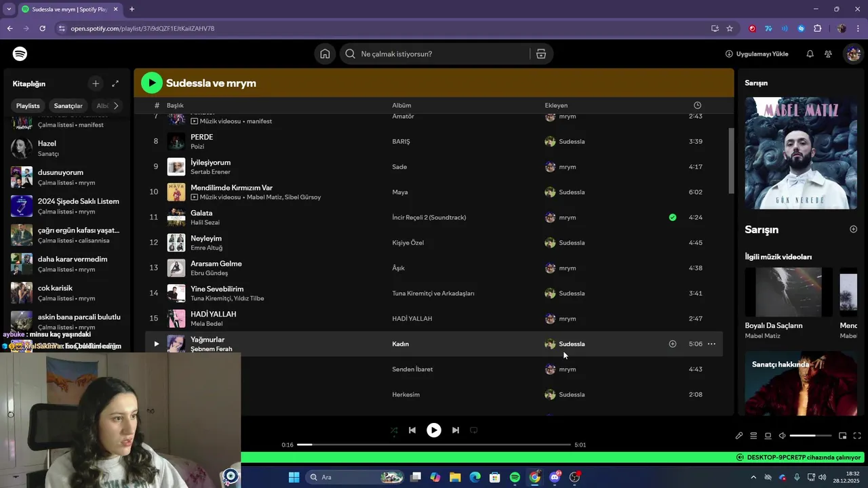Toggle shuffle in the player bar
868x488 pixels.
(x=394, y=430)
